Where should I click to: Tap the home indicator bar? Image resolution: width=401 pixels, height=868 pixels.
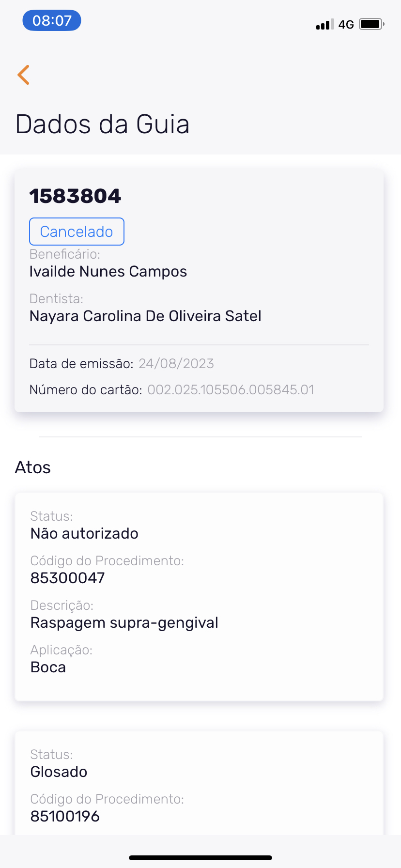point(200,857)
